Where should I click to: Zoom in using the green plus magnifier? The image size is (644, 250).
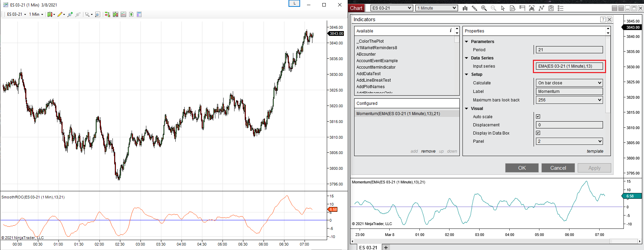(x=70, y=14)
